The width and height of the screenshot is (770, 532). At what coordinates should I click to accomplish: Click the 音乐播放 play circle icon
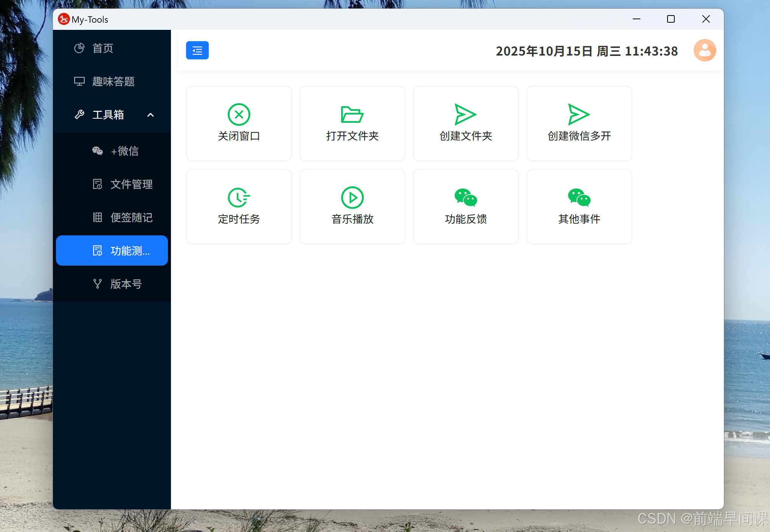(352, 198)
